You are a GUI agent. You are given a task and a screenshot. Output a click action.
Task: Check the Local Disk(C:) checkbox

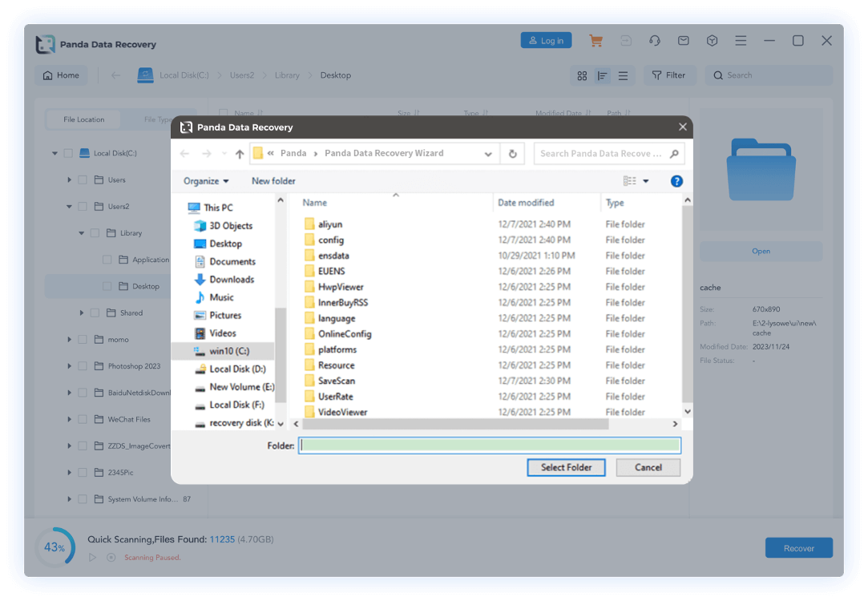[68, 153]
